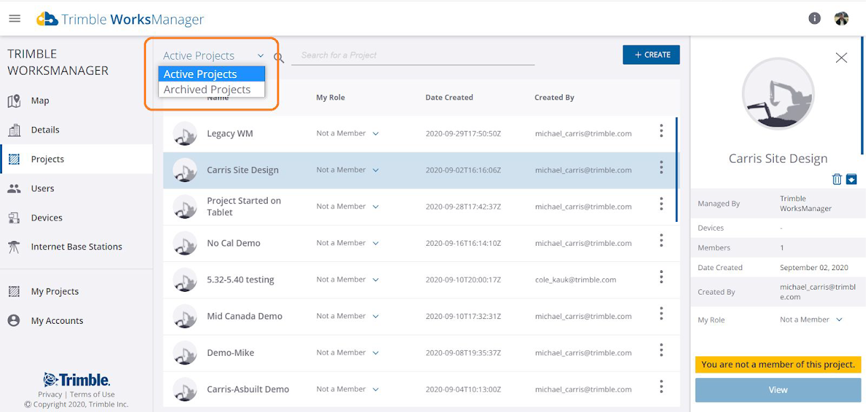This screenshot has height=412, width=868.
Task: Click the large excavator project image
Action: click(x=778, y=94)
